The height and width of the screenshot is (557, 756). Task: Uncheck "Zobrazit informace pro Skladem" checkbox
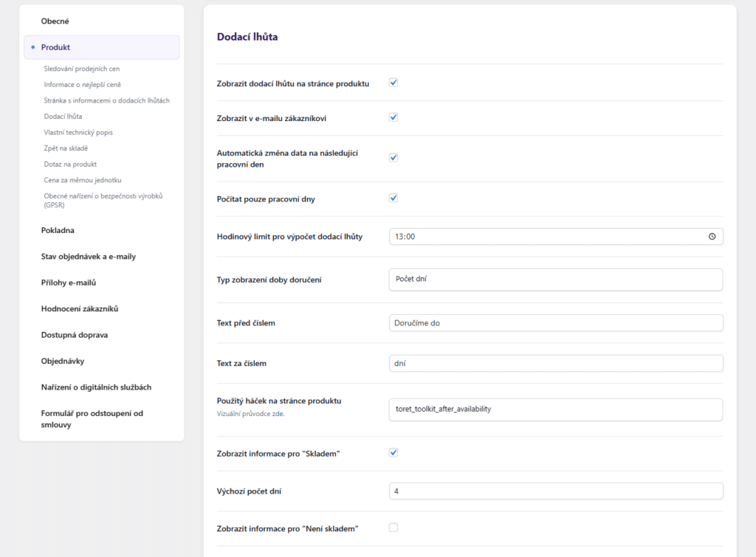pyautogui.click(x=394, y=452)
